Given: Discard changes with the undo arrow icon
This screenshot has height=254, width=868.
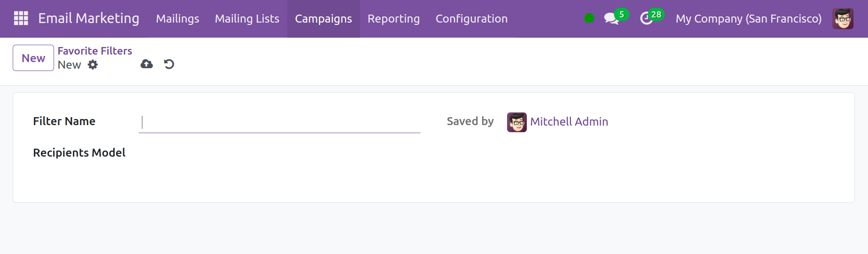Looking at the screenshot, I should pyautogui.click(x=169, y=64).
